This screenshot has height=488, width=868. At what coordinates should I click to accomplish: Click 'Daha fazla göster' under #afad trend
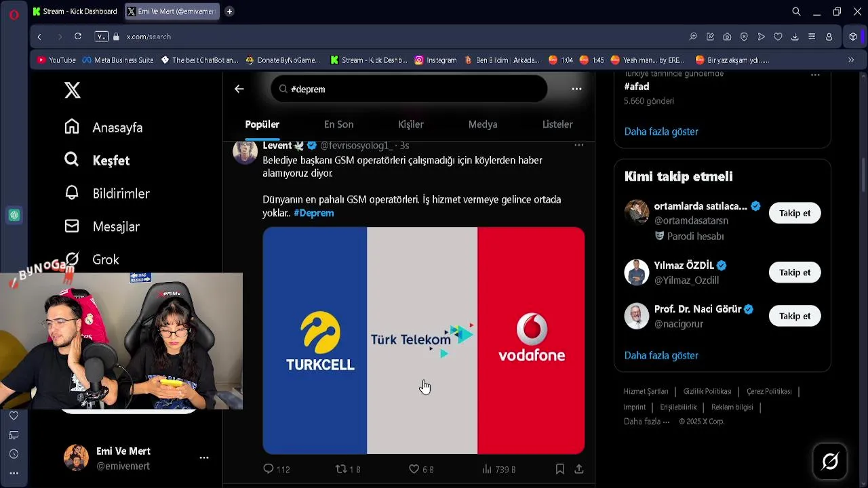click(x=661, y=131)
